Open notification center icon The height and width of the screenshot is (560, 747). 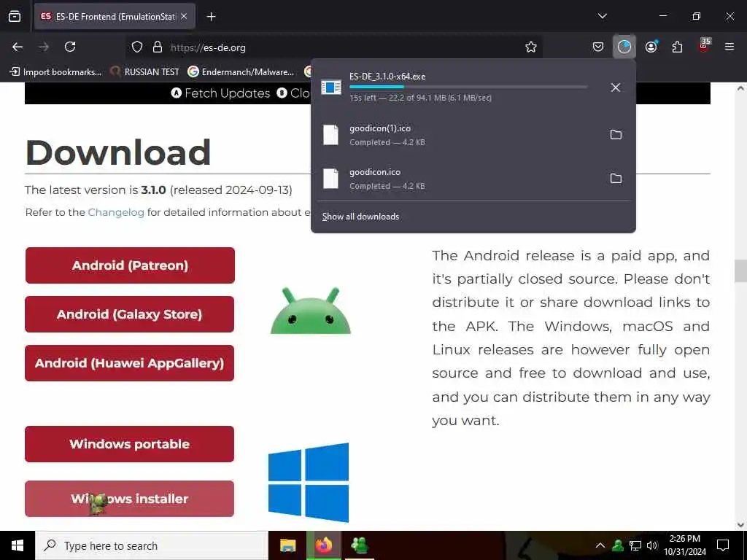pyautogui.click(x=723, y=545)
